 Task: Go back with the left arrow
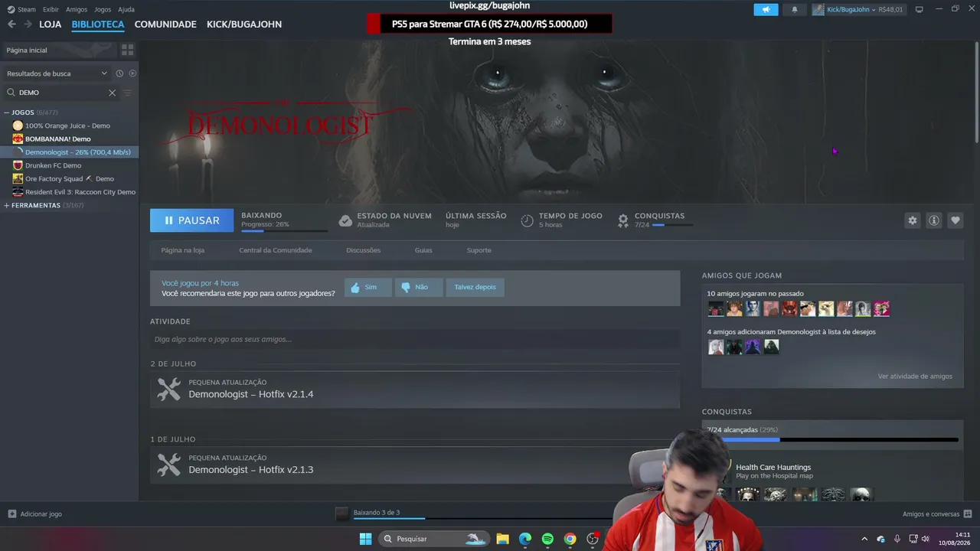click(x=11, y=24)
